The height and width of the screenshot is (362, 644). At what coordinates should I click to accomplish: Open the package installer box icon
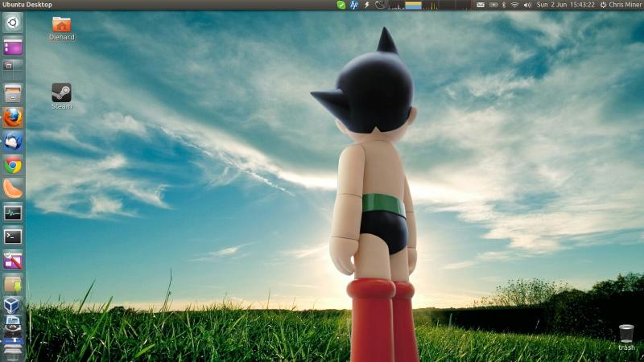[13, 284]
